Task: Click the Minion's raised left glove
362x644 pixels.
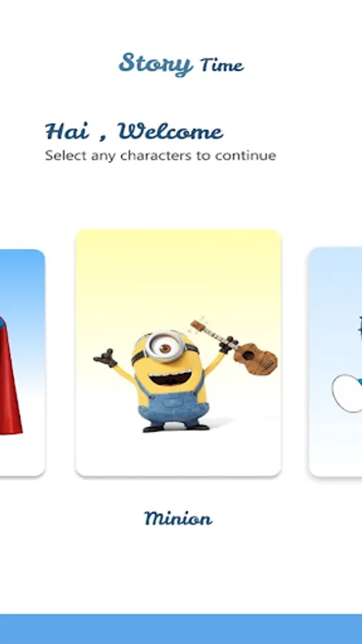Action: pyautogui.click(x=105, y=358)
